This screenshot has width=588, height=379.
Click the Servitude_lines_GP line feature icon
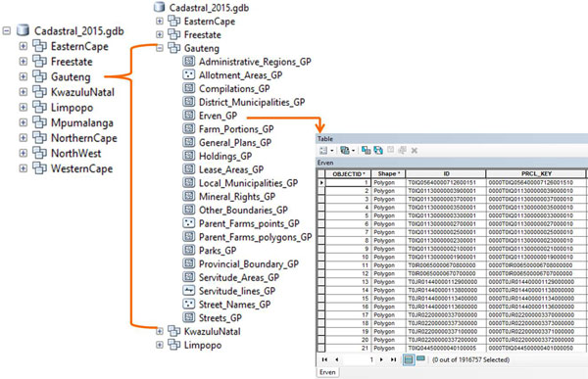pos(188,291)
